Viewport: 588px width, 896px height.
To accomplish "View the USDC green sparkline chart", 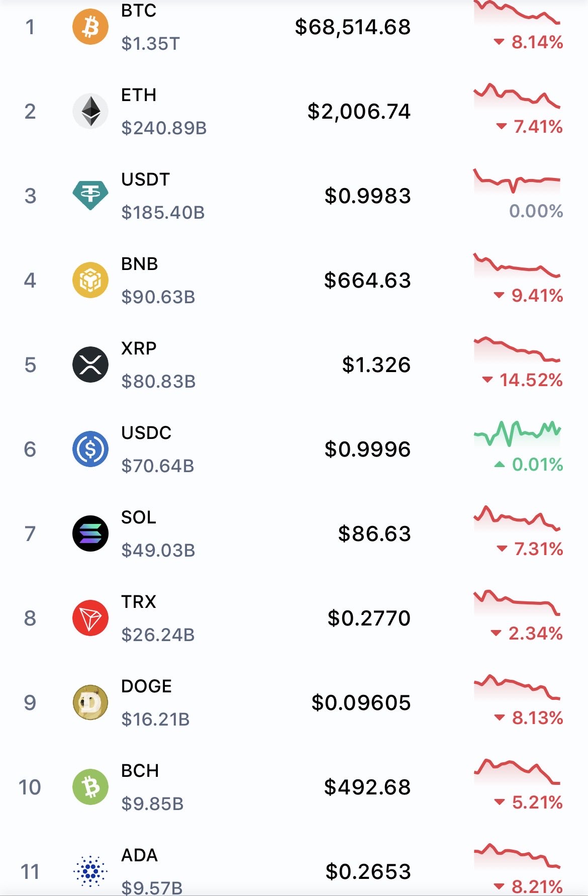I will pos(517,433).
